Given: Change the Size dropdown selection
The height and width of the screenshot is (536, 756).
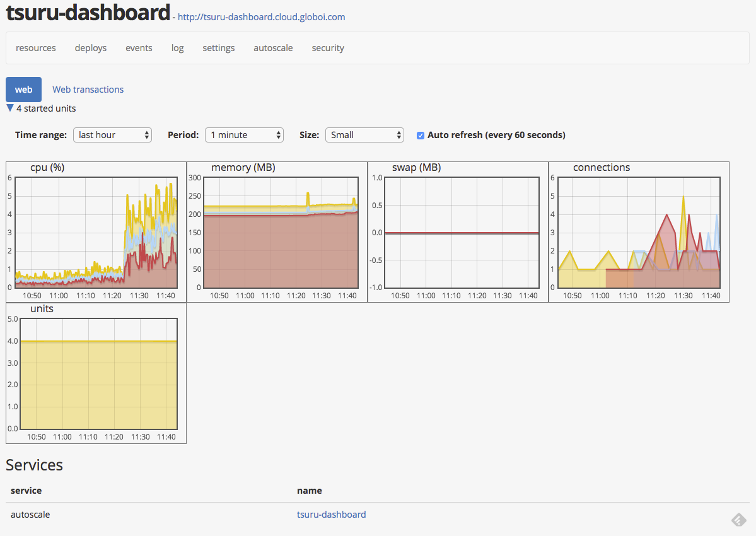Looking at the screenshot, I should point(364,135).
